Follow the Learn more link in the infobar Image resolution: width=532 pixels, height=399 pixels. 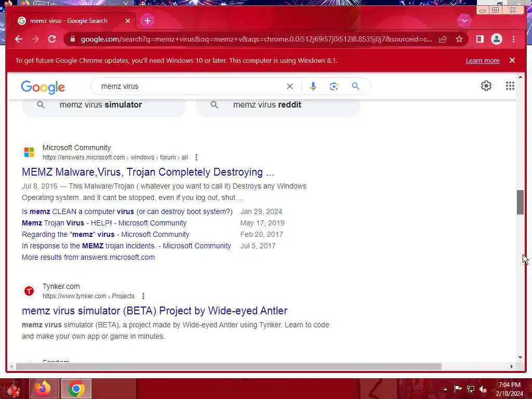coord(483,60)
